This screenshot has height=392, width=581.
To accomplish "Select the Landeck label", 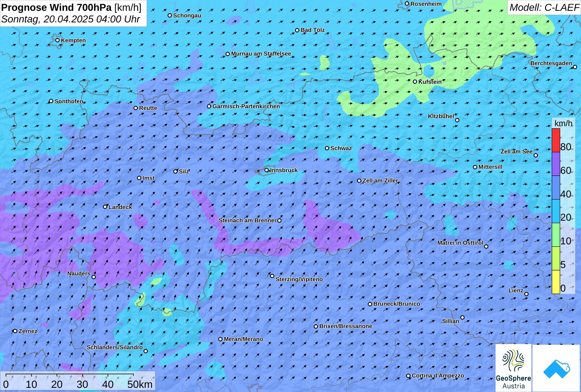I will coord(120,207).
